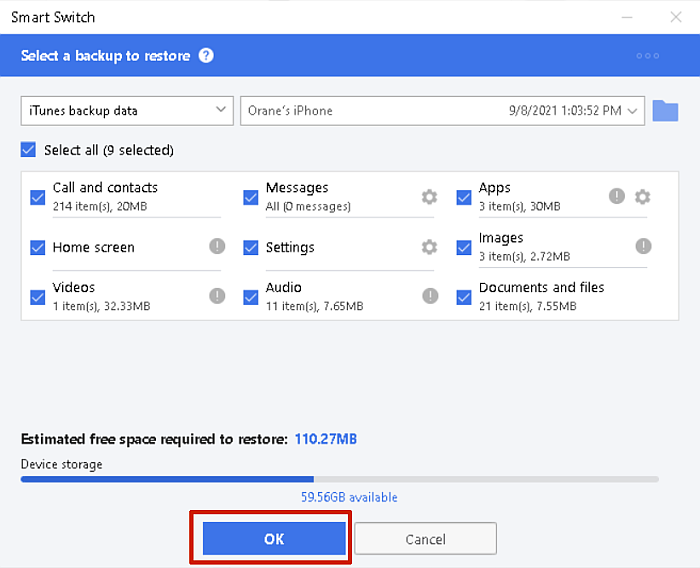Click the 'Device storage' label

[62, 464]
